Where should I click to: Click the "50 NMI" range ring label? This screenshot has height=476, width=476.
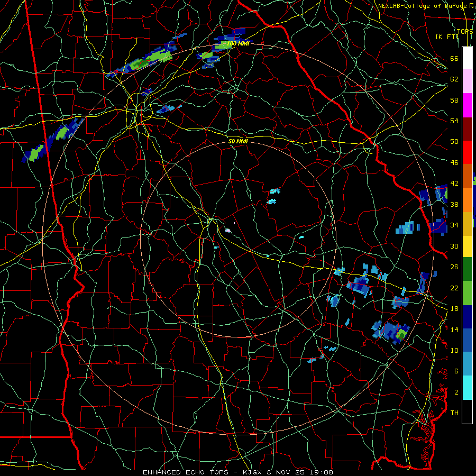239,141
